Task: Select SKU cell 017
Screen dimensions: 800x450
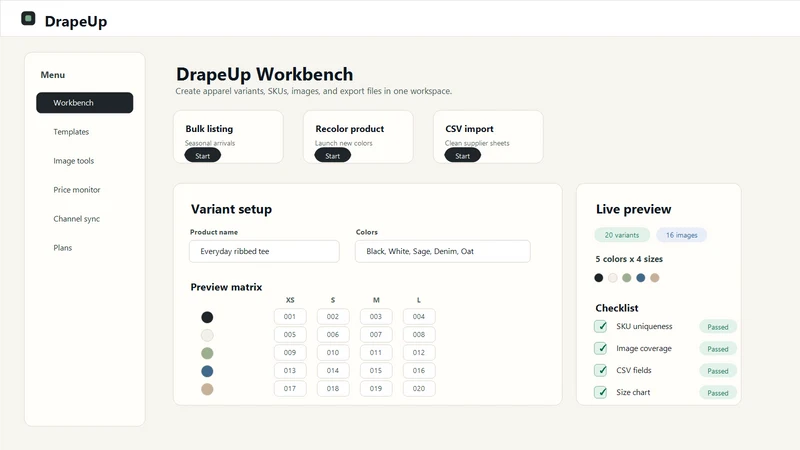Action: (x=290, y=388)
